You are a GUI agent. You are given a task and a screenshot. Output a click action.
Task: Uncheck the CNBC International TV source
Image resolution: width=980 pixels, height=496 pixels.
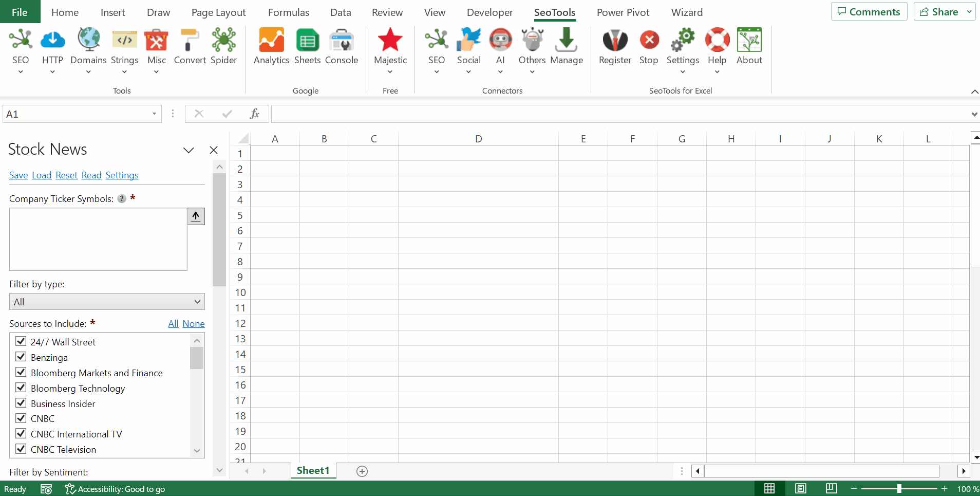21,433
